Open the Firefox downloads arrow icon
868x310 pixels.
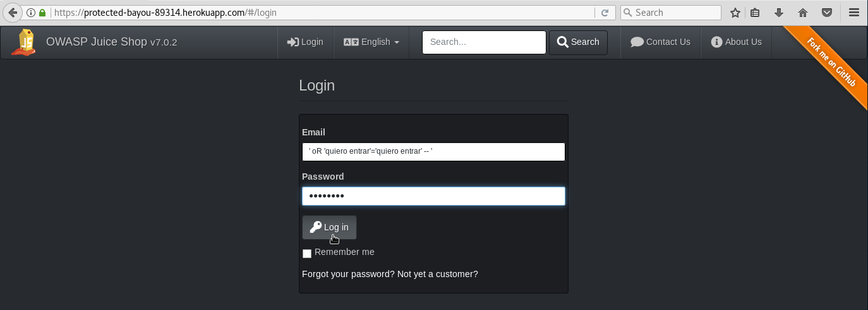click(x=780, y=13)
